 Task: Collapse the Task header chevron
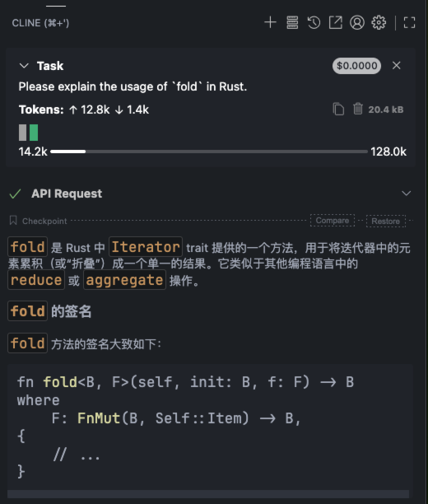pos(24,66)
